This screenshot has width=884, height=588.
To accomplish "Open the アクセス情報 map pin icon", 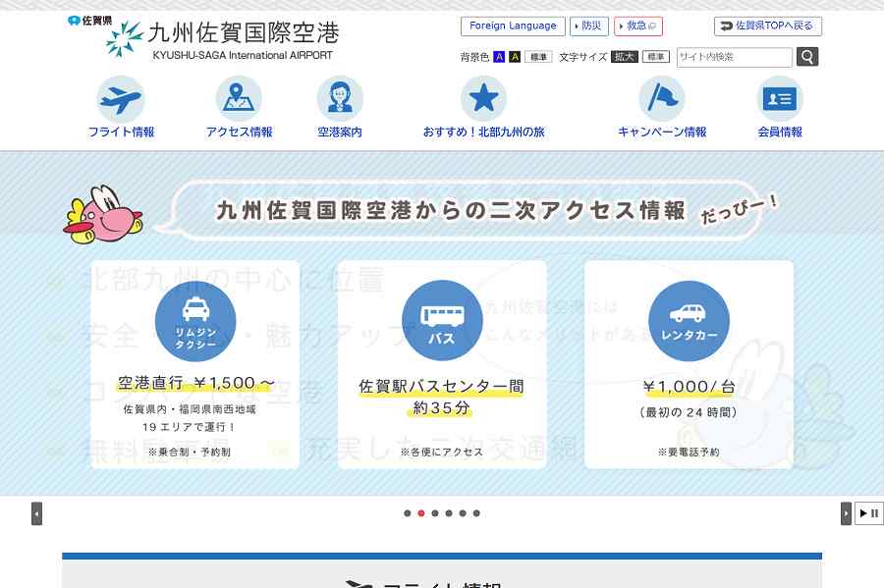I will point(239,99).
